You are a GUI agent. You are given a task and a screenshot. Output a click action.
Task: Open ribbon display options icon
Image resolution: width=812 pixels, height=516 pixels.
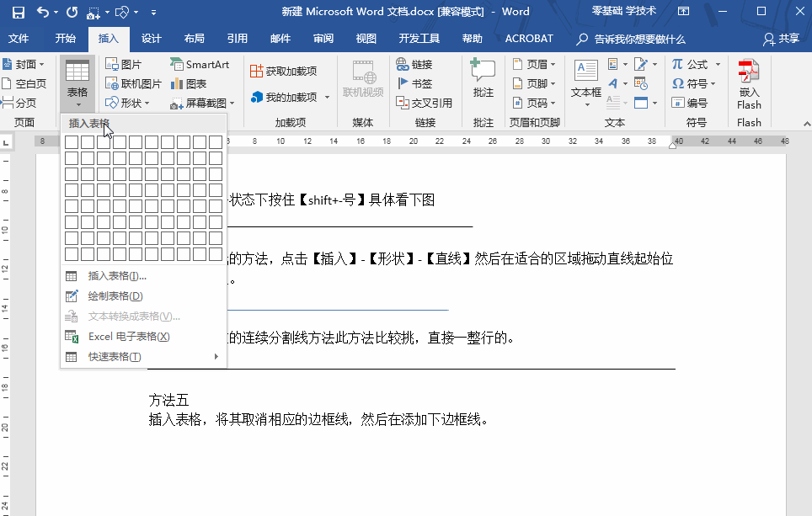click(684, 11)
